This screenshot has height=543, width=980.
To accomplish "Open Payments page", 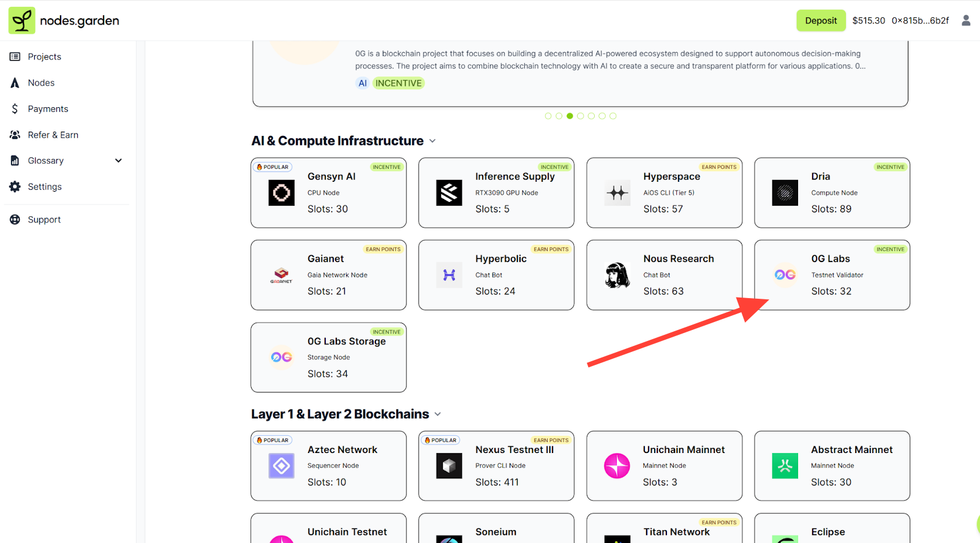I will click(48, 108).
